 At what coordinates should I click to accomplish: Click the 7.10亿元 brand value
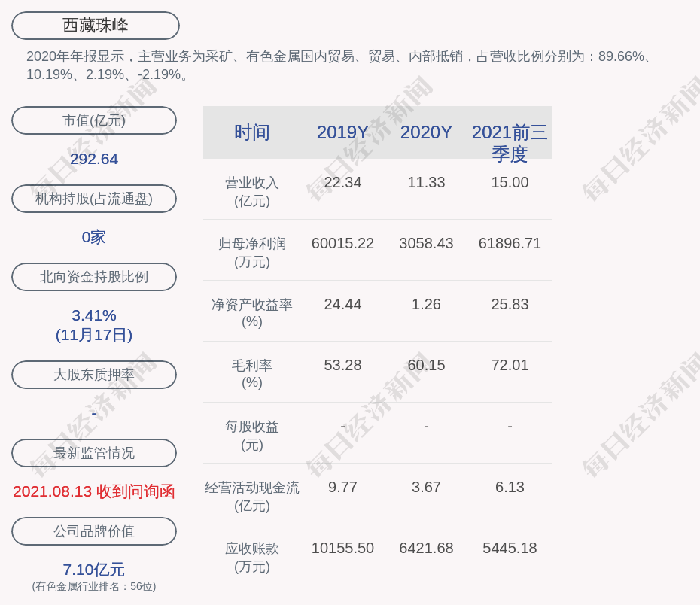coord(94,570)
